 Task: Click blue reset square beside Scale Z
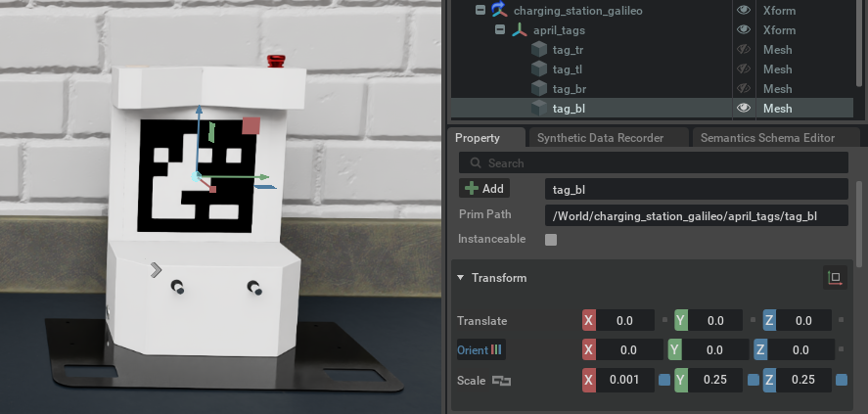coord(842,381)
